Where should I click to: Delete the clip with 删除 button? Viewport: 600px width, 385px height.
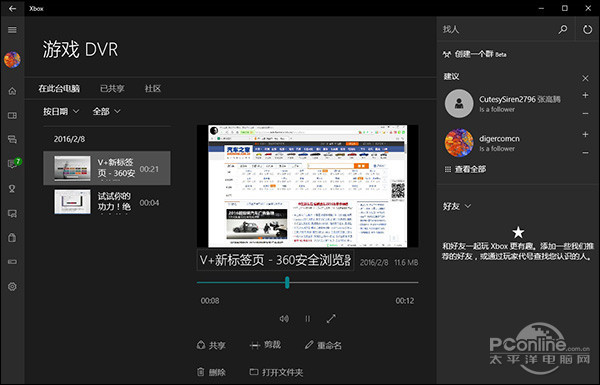coord(211,372)
